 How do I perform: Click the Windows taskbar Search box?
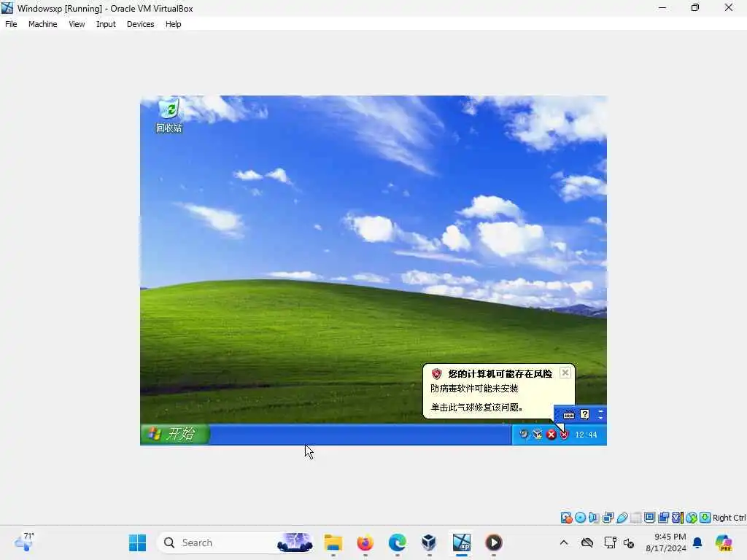(x=236, y=542)
